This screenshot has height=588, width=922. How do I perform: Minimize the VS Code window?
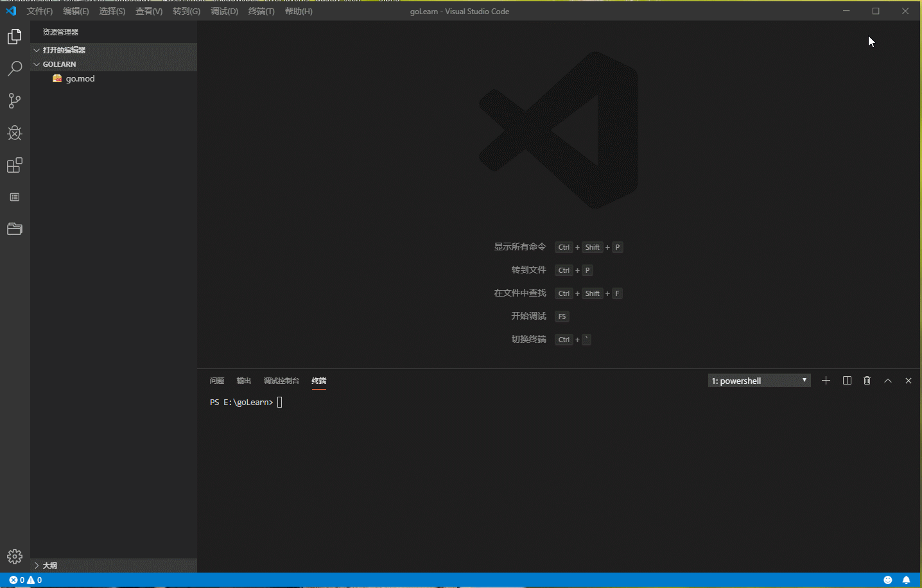[x=846, y=11]
